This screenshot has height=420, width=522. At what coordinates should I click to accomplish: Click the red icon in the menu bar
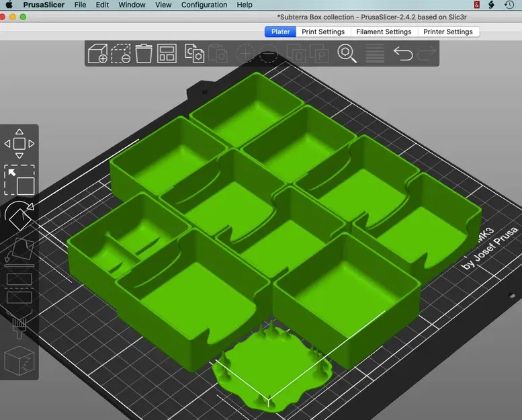(x=477, y=5)
